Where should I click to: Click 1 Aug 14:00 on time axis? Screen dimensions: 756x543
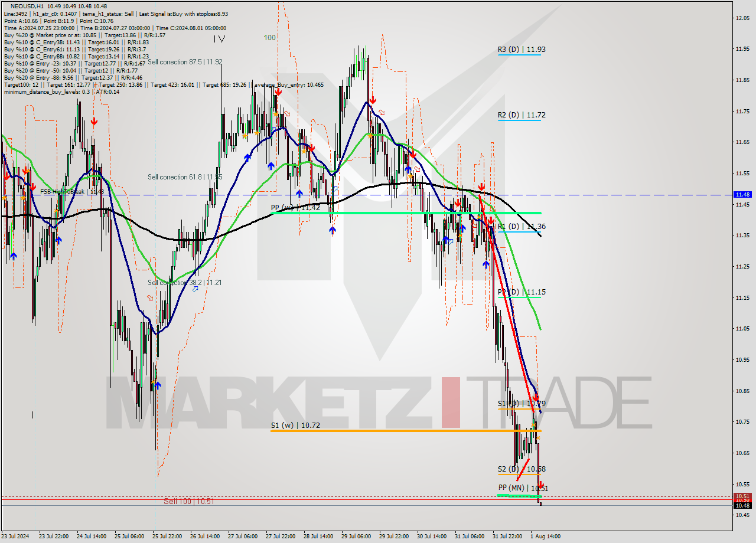click(545, 537)
